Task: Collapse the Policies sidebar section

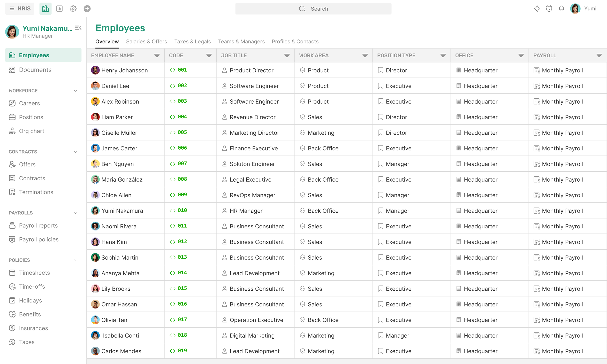Action: point(75,260)
